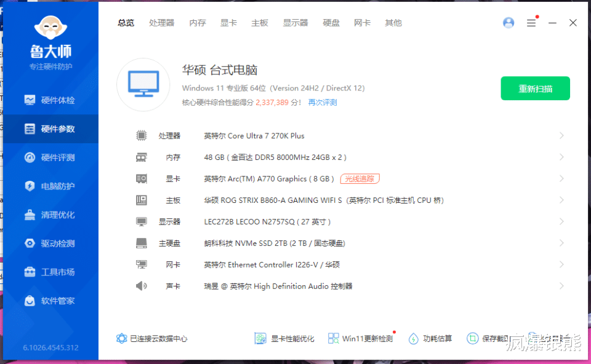Click 英特尔 Arc(TM) A770 Graphics text
591x364 pixels.
269,179
